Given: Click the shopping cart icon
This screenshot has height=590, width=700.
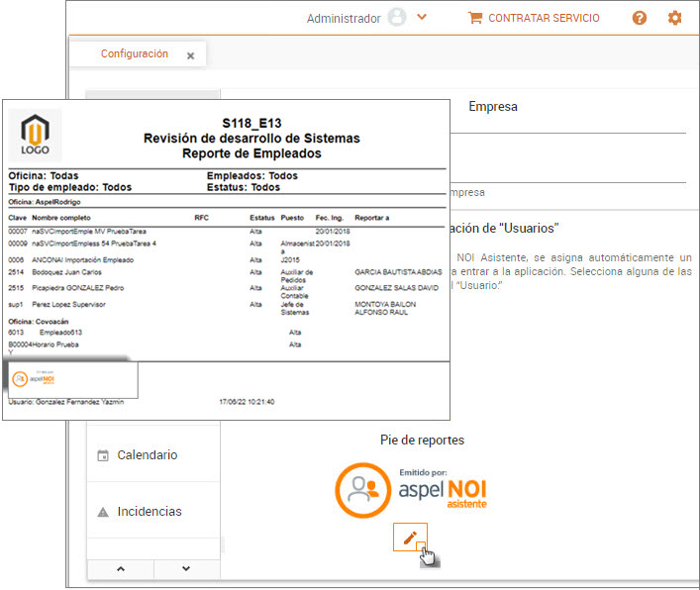Looking at the screenshot, I should 475,18.
